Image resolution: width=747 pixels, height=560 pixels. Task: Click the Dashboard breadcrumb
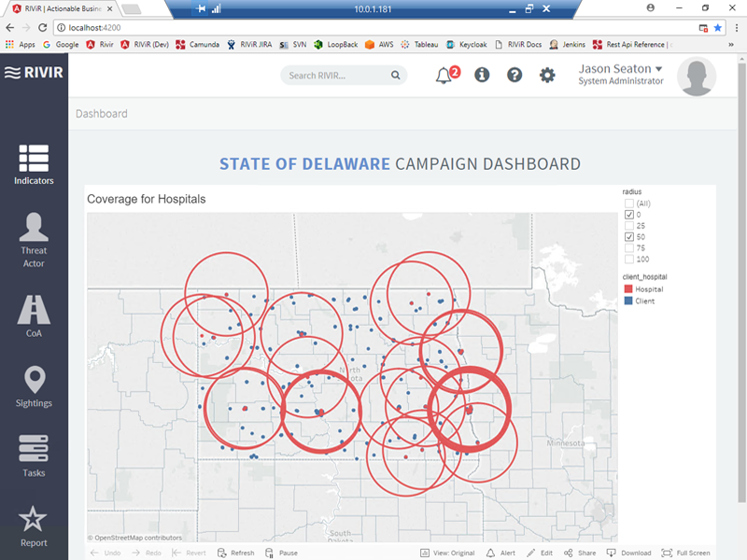pyautogui.click(x=102, y=114)
